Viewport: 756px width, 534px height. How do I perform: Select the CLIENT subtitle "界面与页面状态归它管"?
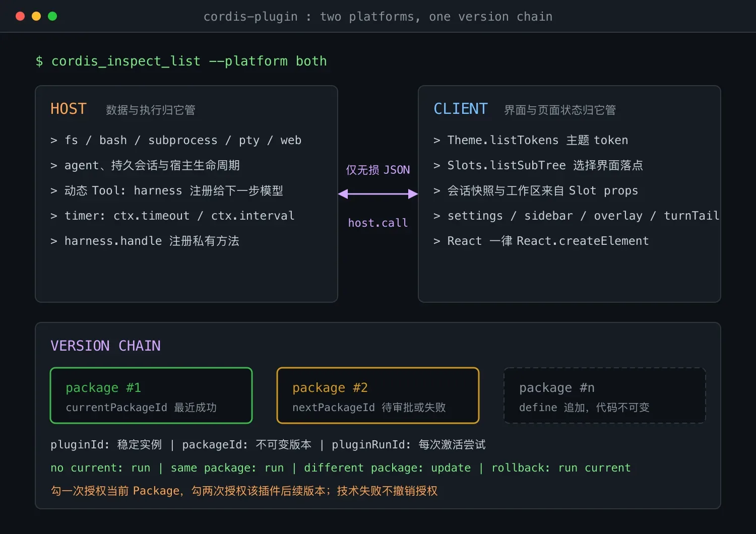pyautogui.click(x=560, y=110)
